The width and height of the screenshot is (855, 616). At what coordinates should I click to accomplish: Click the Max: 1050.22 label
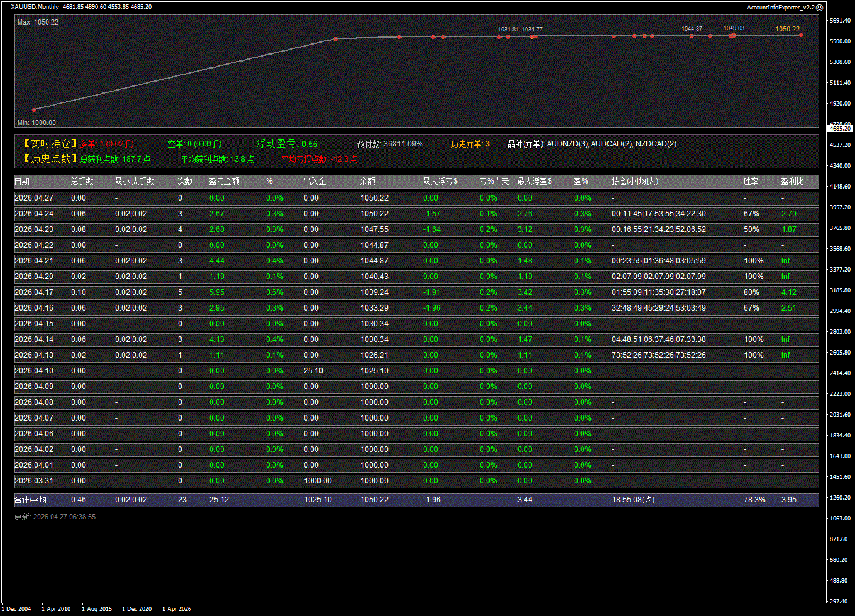click(38, 22)
